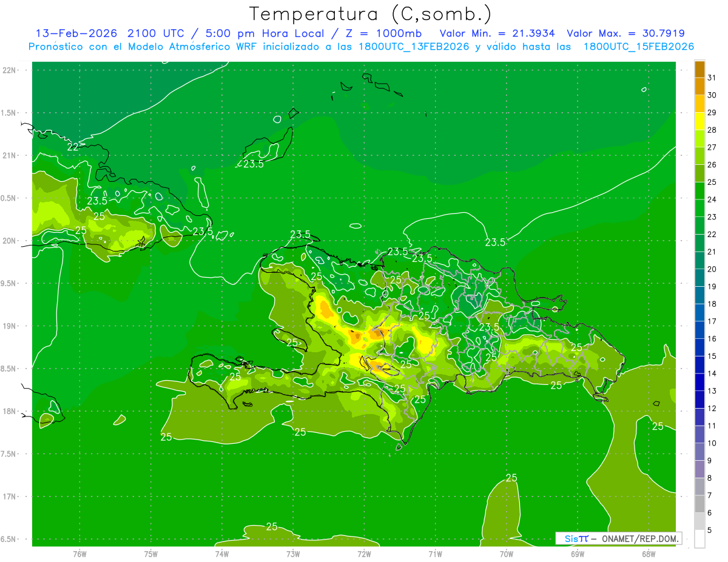The width and height of the screenshot is (728, 562).
Task: Click the "21N" latitude axis label
Action: (9, 155)
